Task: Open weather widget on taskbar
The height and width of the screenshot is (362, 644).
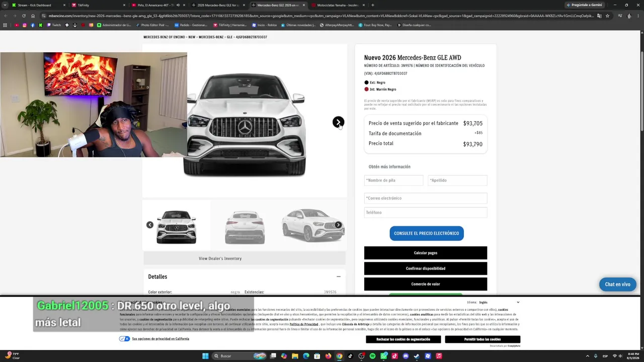Action: pyautogui.click(x=12, y=356)
